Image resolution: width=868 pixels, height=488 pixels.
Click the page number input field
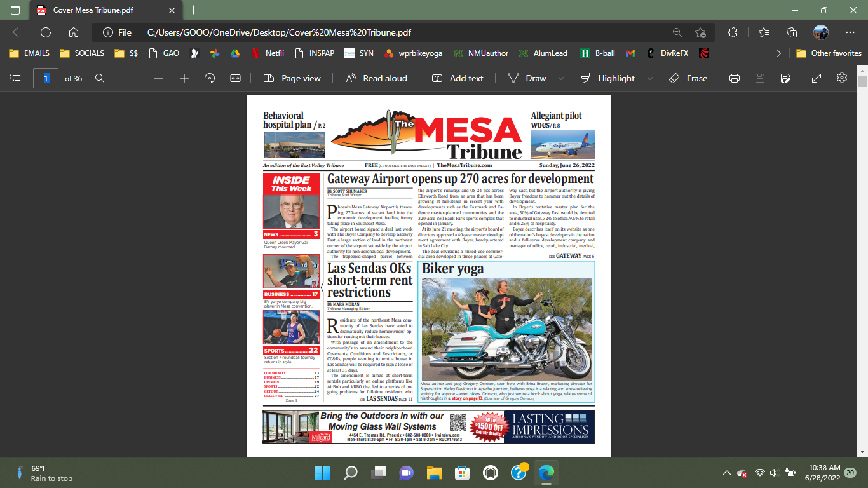coord(46,78)
